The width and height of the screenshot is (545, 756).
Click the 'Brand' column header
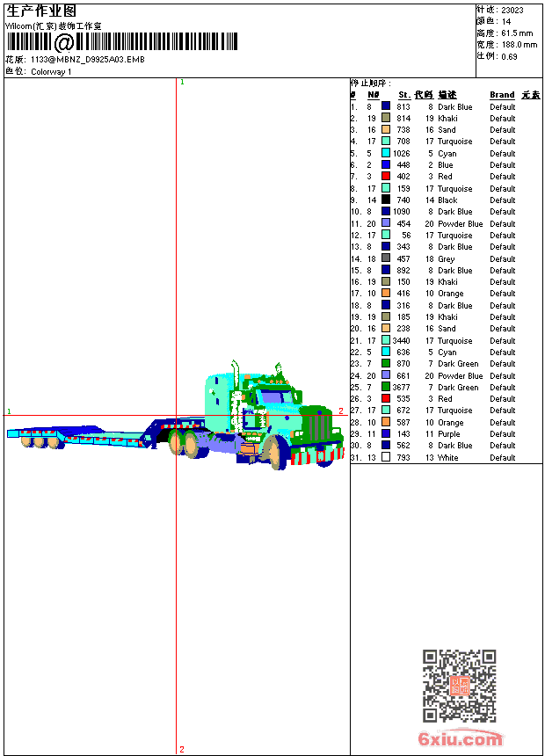502,95
